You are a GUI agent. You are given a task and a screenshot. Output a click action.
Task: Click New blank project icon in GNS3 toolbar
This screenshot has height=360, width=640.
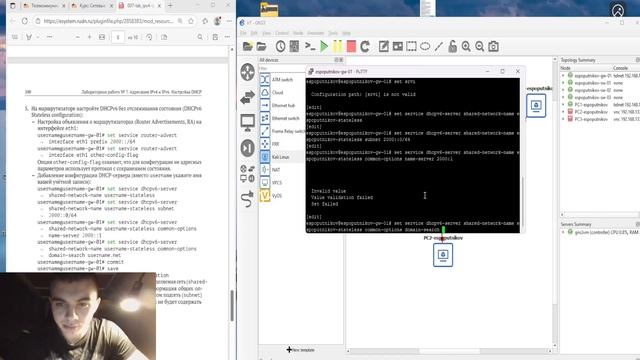point(247,47)
